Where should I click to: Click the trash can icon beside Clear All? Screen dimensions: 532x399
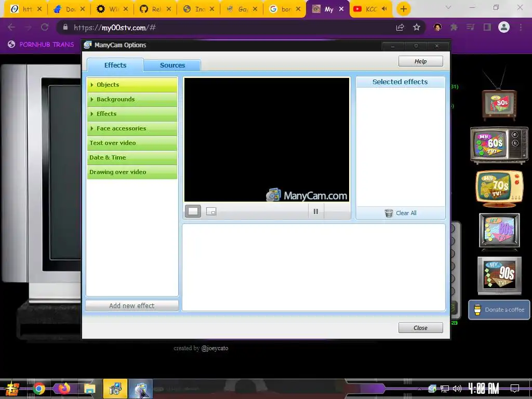[x=389, y=213]
